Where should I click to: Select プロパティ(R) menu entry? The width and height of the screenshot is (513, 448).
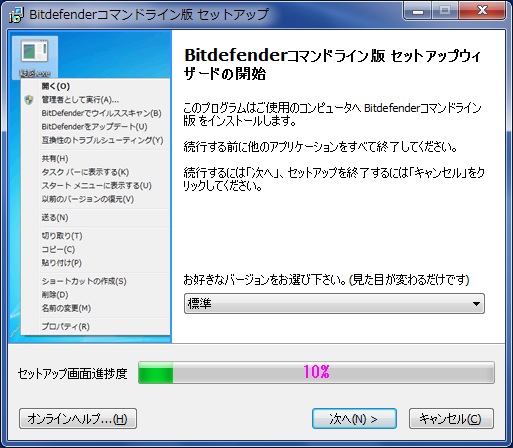click(x=65, y=327)
